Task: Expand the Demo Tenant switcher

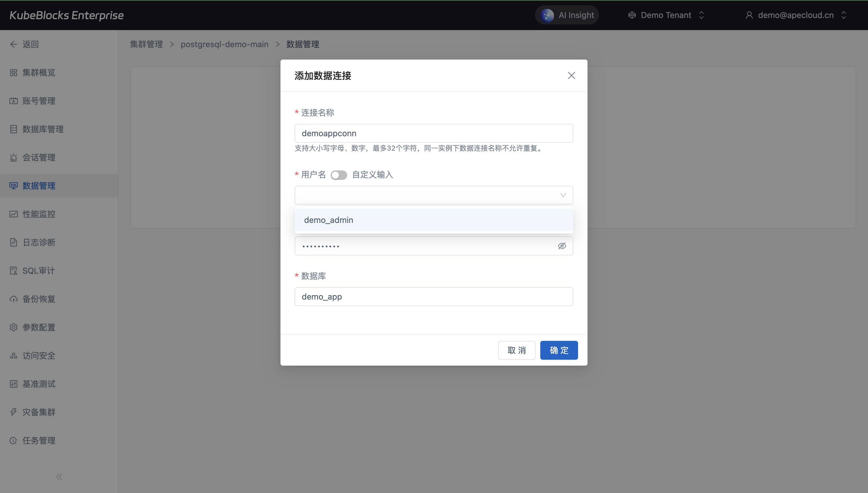Action: click(666, 15)
